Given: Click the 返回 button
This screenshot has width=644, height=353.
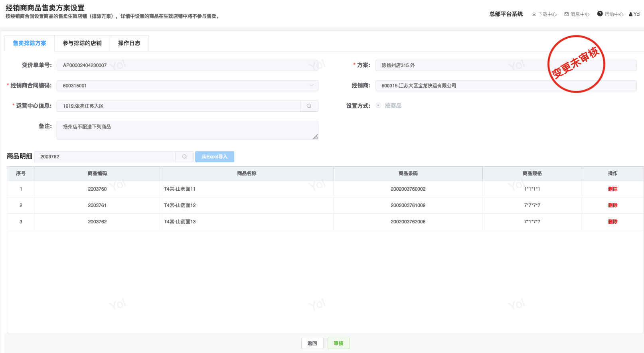Looking at the screenshot, I should (312, 343).
